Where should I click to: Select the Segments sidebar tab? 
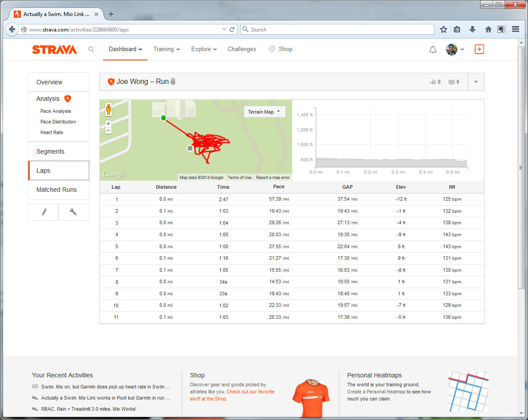tap(50, 151)
